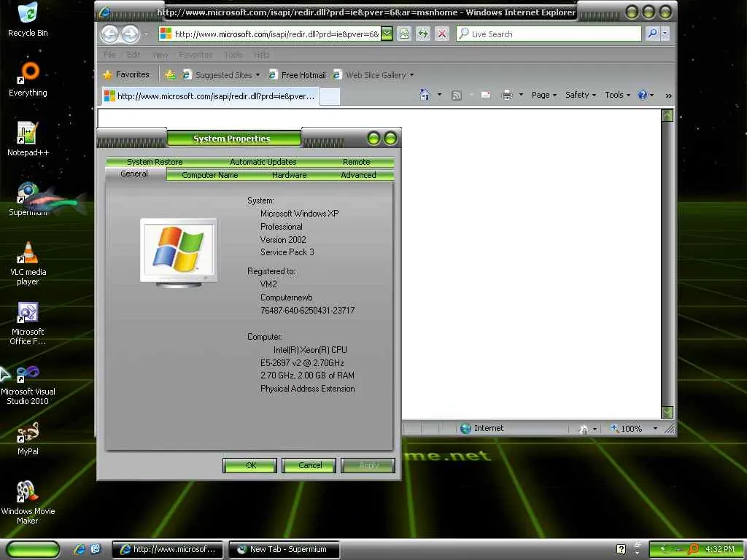
Task: Open the zoom level dropdown at 100%
Action: point(656,429)
